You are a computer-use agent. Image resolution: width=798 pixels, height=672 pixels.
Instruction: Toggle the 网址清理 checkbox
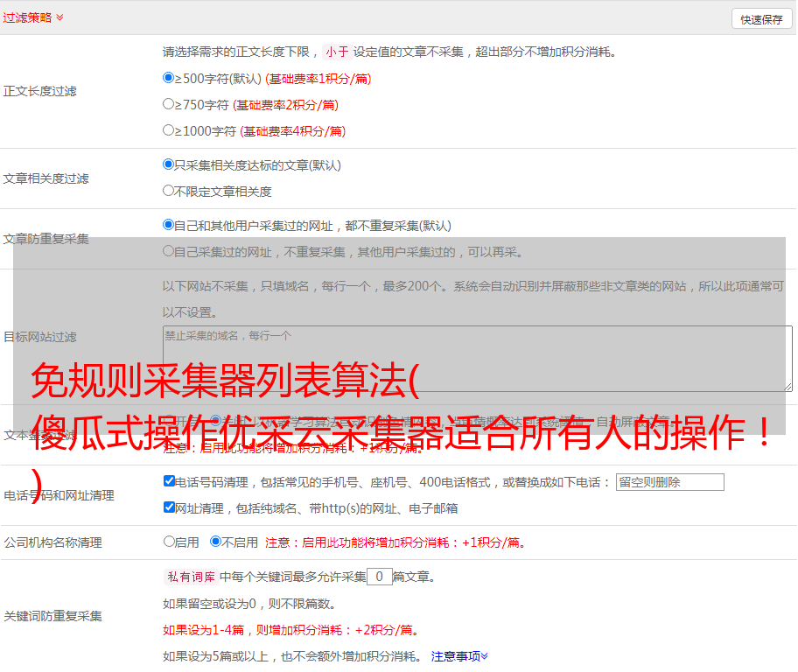click(x=170, y=507)
